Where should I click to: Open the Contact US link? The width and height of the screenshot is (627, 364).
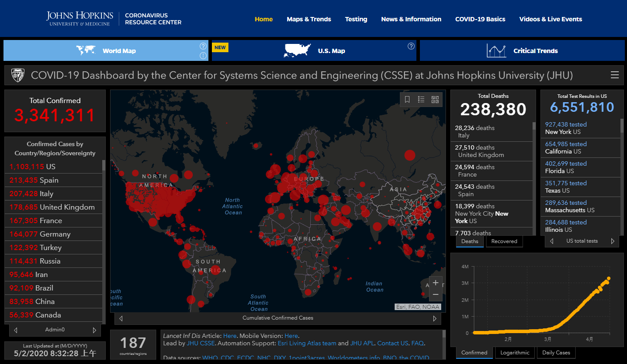(393, 343)
